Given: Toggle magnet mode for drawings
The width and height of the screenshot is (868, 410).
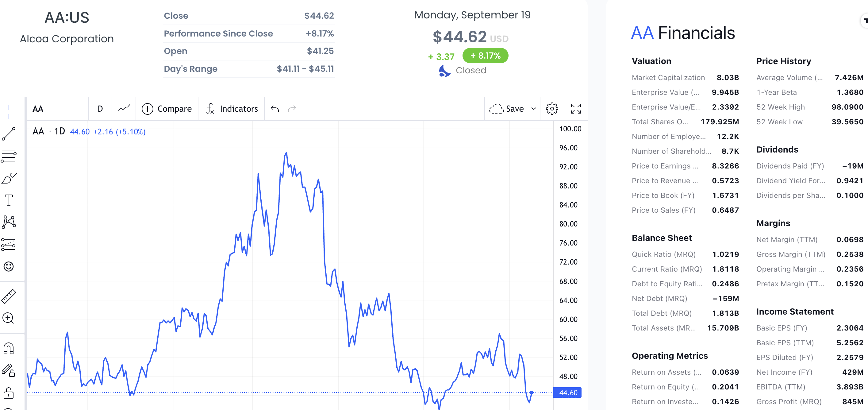Looking at the screenshot, I should pyautogui.click(x=9, y=348).
